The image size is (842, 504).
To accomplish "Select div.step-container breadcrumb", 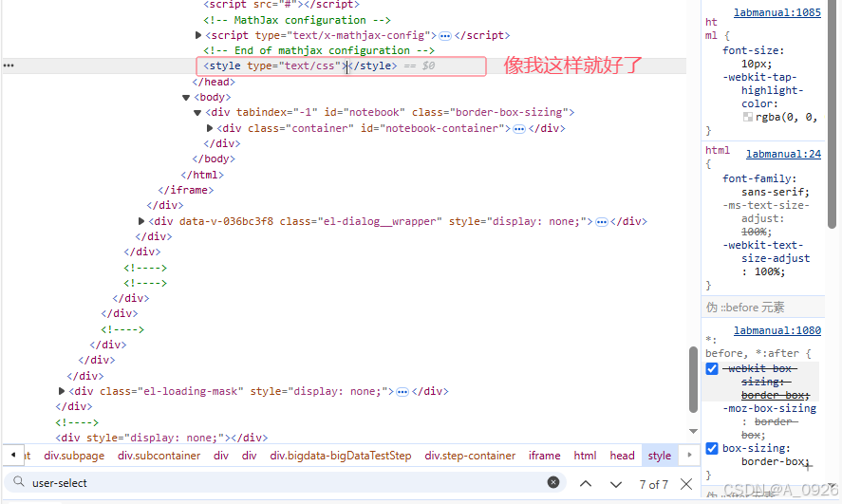I will pos(470,456).
